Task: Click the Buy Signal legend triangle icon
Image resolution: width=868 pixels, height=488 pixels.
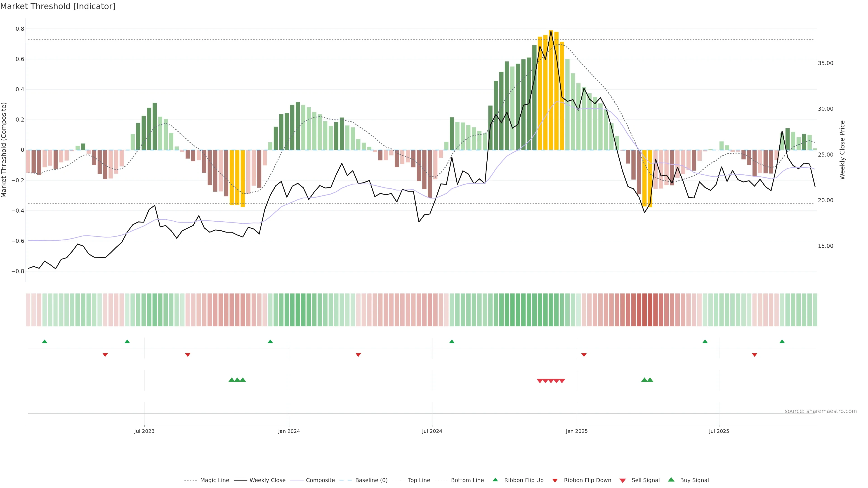Action: (x=671, y=480)
